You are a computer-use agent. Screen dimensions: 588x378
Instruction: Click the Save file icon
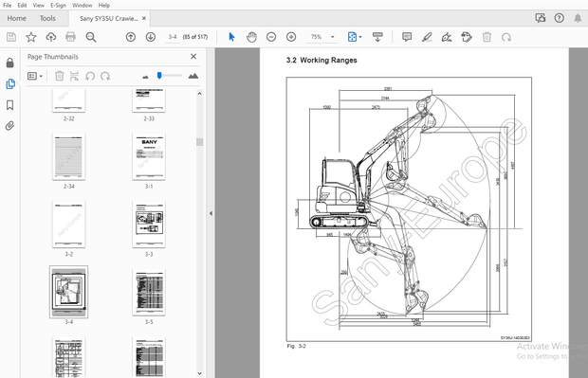[11, 37]
